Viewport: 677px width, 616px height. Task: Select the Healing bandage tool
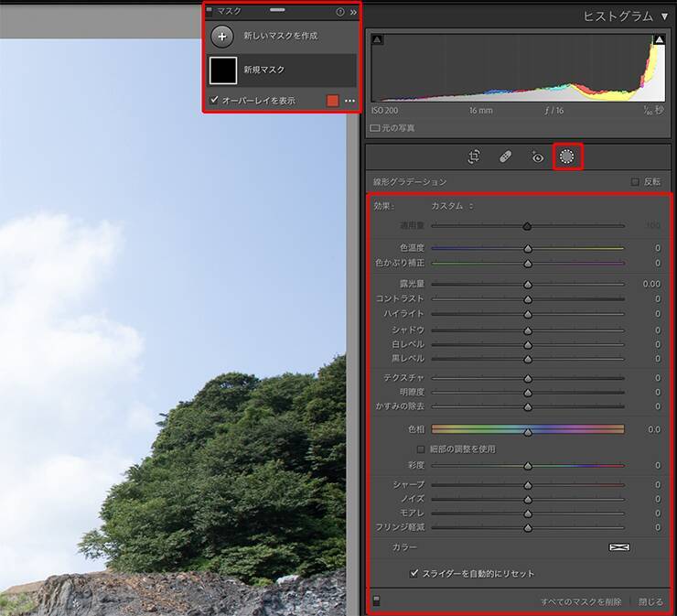(x=505, y=157)
